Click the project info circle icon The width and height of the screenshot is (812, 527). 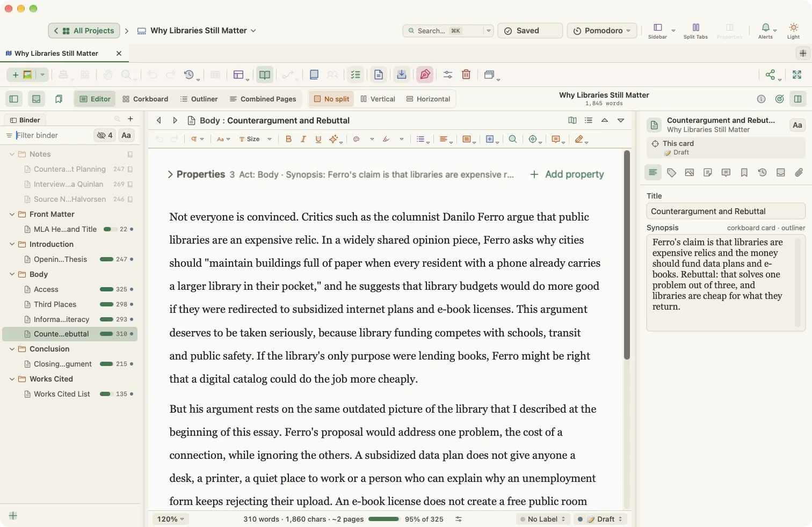[x=761, y=99]
